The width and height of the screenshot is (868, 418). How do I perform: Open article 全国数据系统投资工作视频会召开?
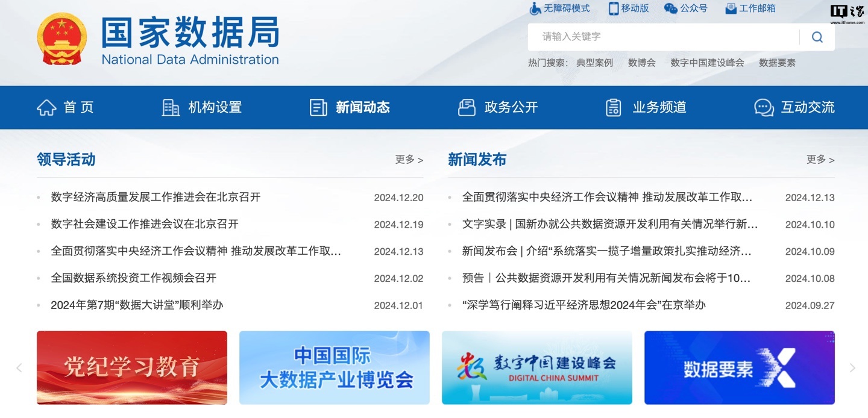[x=134, y=278]
